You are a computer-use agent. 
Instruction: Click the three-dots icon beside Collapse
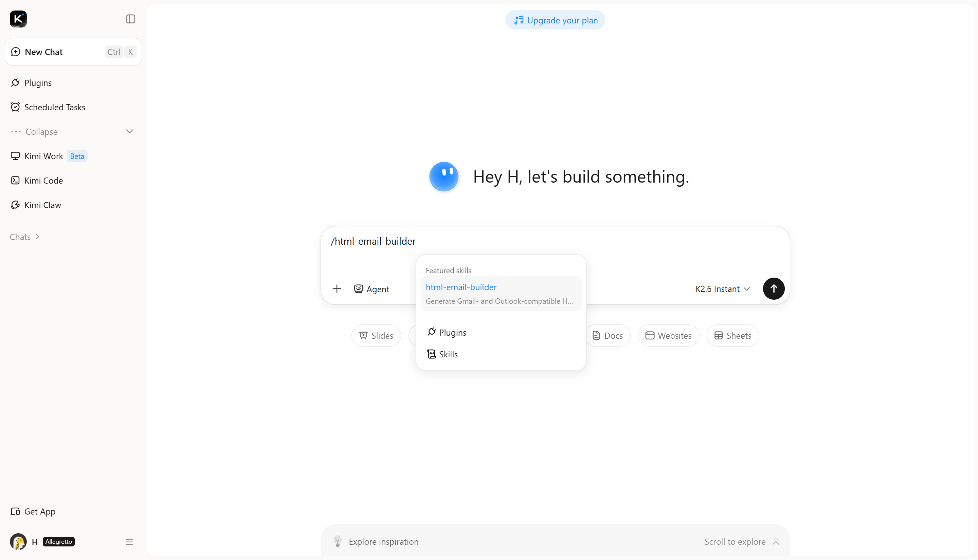pyautogui.click(x=16, y=132)
